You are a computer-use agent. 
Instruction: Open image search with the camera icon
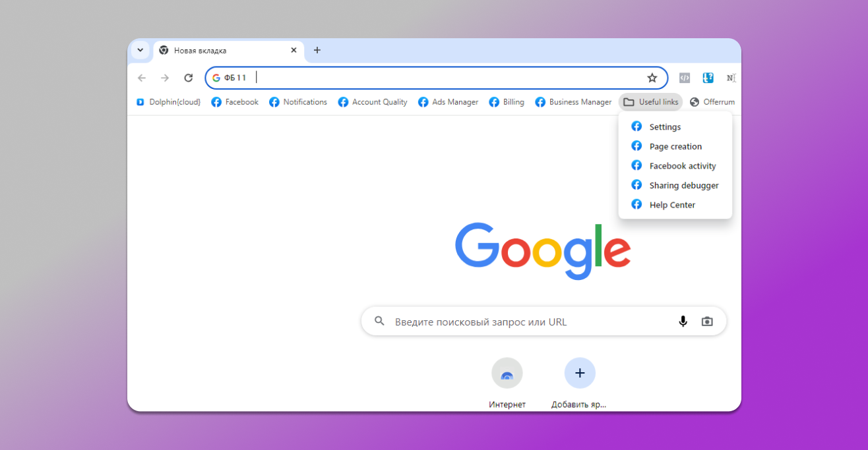coord(707,322)
